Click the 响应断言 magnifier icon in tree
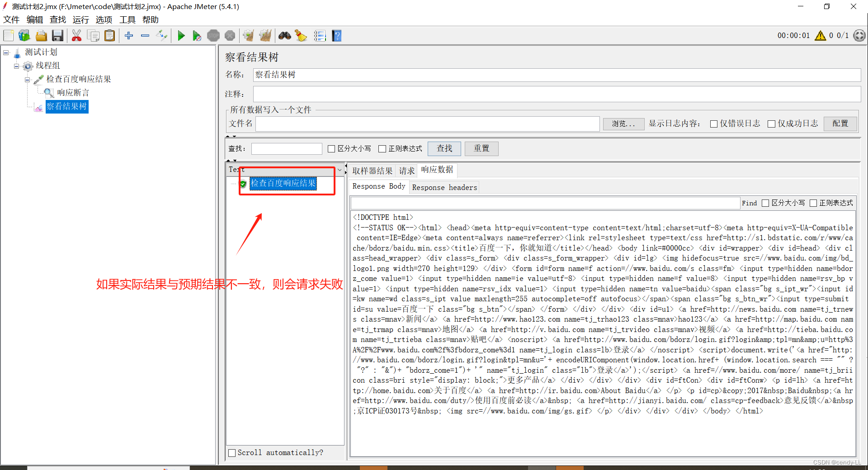This screenshot has height=470, width=868. (49, 93)
